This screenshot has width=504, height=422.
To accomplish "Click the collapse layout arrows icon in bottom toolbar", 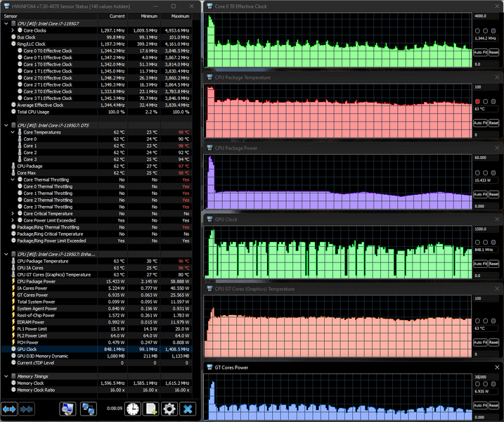I will coord(26,409).
